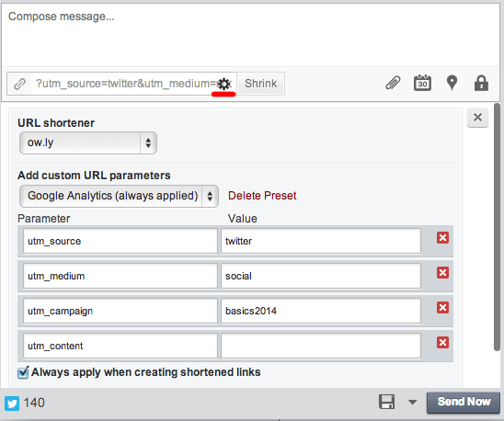
Task: Click the Delete Preset link
Action: (262, 196)
